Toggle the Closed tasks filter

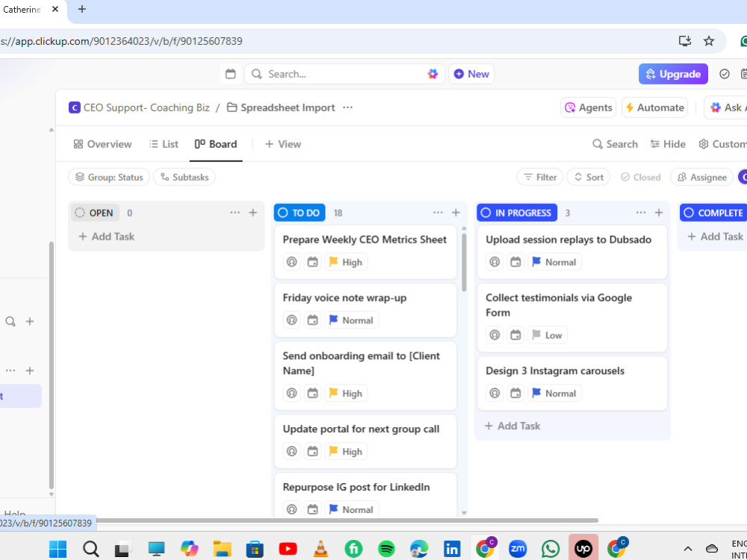(x=640, y=177)
